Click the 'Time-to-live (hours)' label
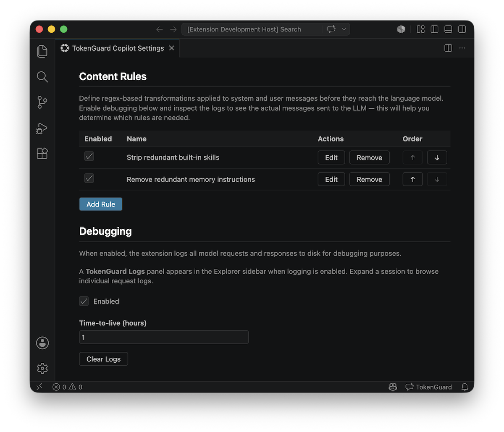This screenshot has height=432, width=504. pos(113,323)
